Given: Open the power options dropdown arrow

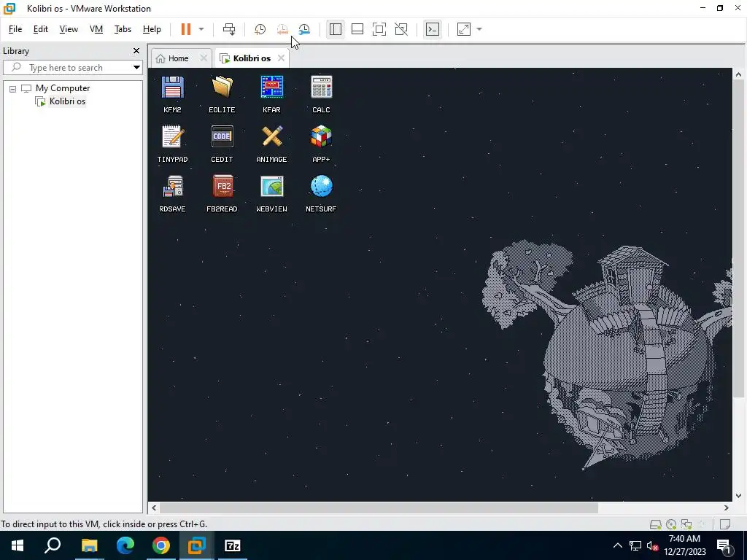Looking at the screenshot, I should pos(201,29).
